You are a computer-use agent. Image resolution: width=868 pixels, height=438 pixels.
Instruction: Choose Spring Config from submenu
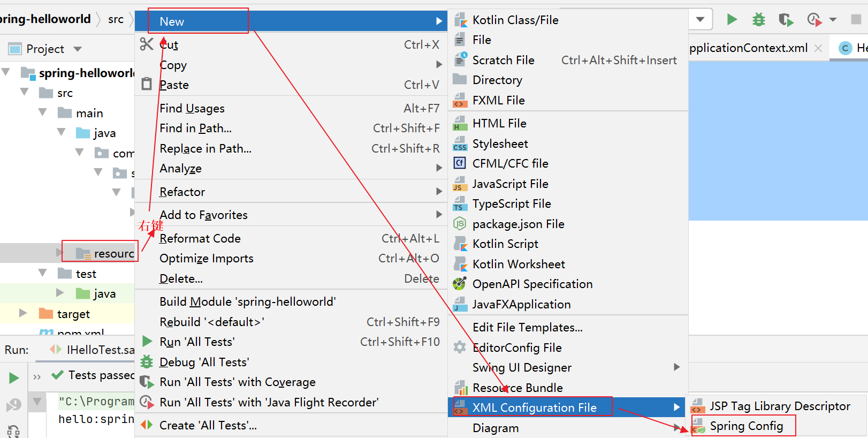[x=777, y=426]
